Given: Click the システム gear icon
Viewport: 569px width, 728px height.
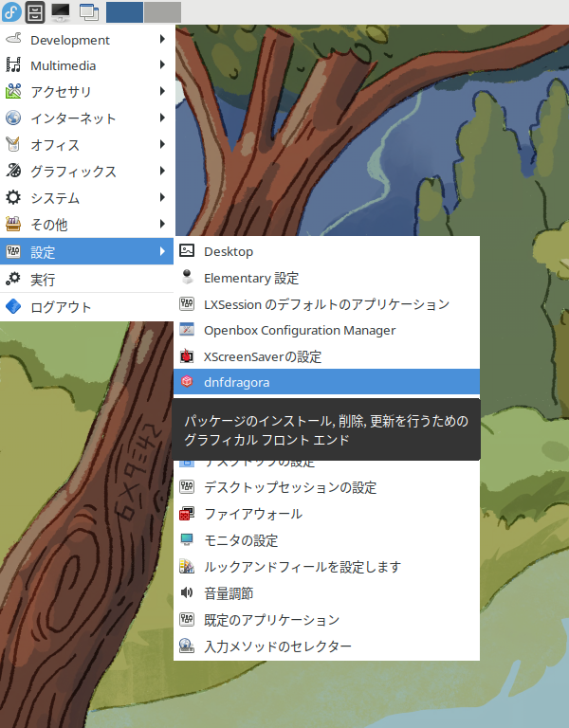Looking at the screenshot, I should click(x=13, y=197).
